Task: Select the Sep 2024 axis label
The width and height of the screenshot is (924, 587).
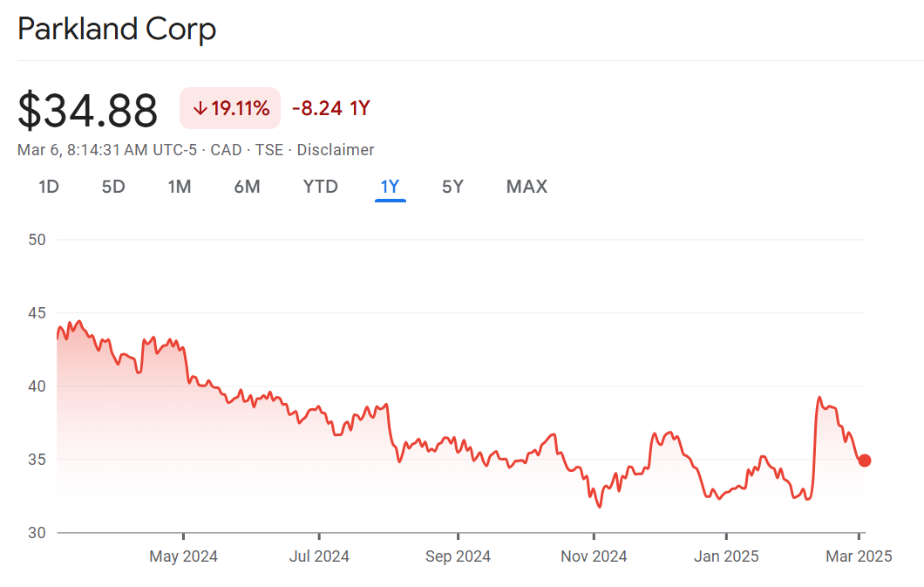Action: (x=457, y=556)
